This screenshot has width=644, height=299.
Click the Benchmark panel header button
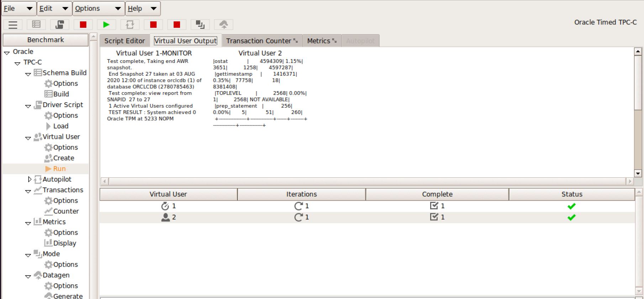tap(46, 40)
